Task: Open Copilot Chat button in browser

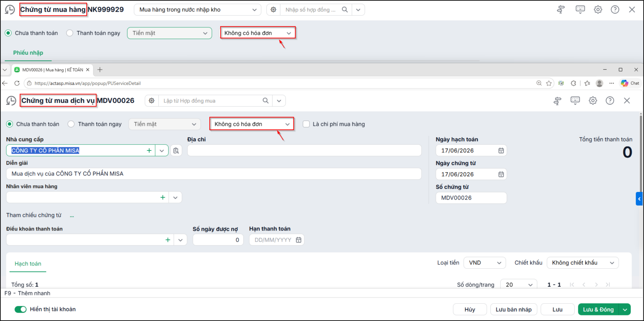Action: (630, 83)
